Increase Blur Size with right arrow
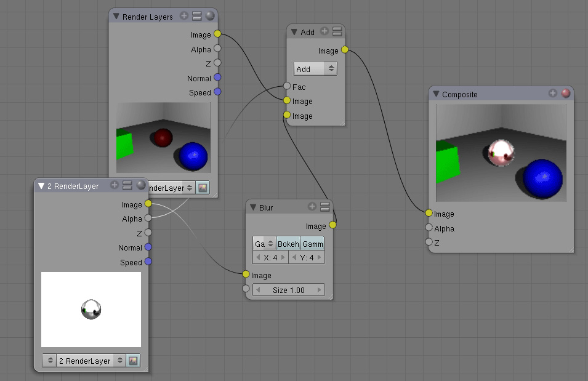 [x=319, y=290]
